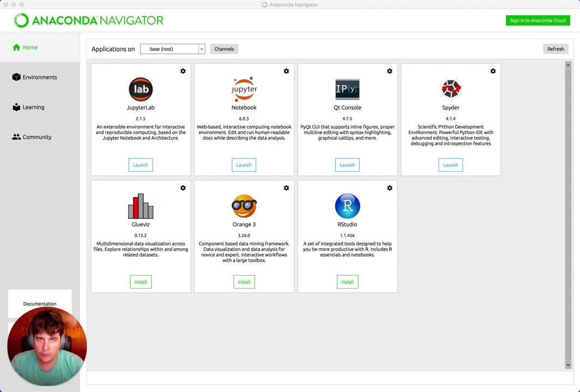Viewport: 580px width, 392px height.
Task: Click the Glueviz bar chart logo
Action: click(141, 206)
